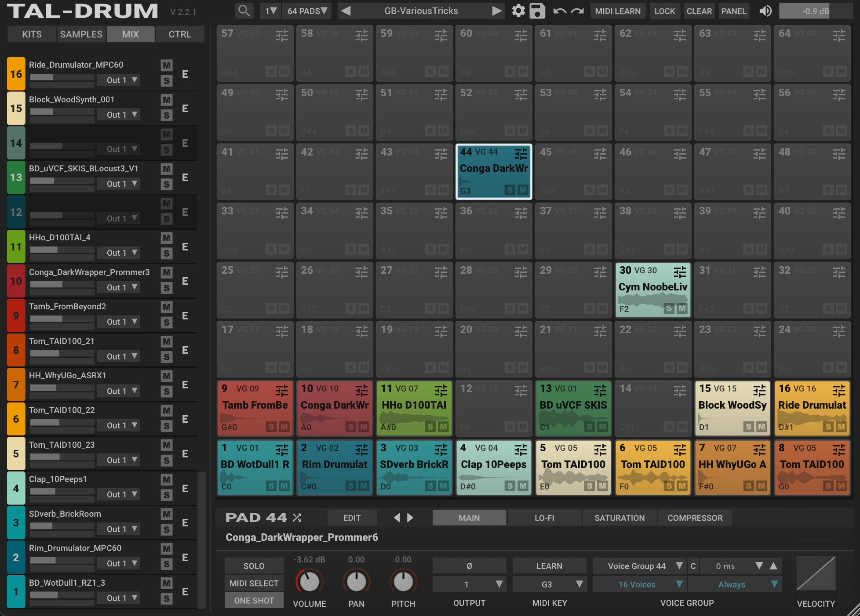The width and height of the screenshot is (860, 616).
Task: Click the shuffle icon next to PAD 44
Action: click(297, 518)
